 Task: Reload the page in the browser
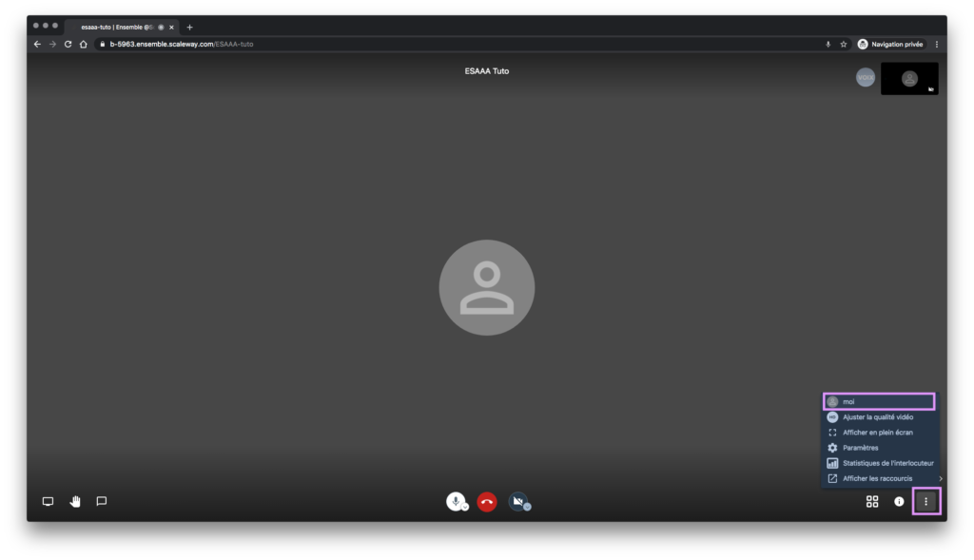[x=68, y=44]
